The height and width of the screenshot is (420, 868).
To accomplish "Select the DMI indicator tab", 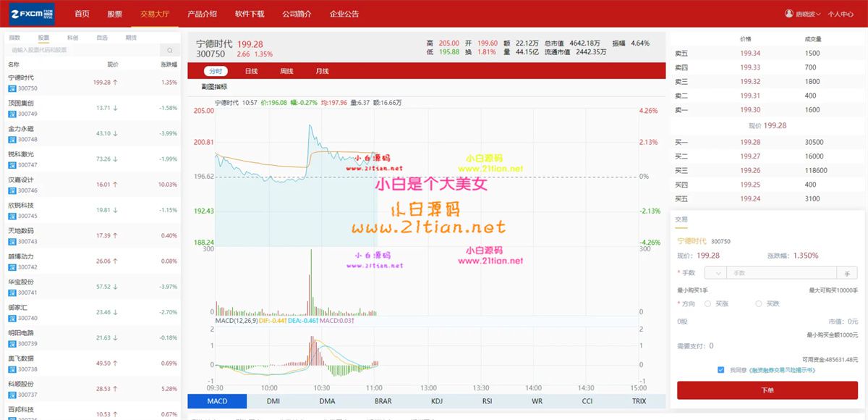I will pos(273,401).
